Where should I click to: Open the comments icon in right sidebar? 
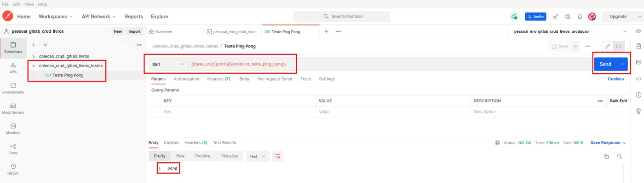coord(638,62)
